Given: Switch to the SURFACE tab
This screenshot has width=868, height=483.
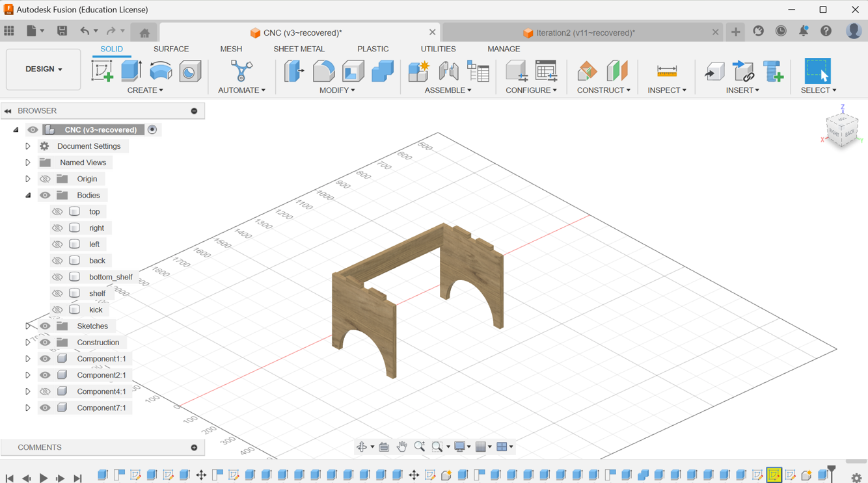Looking at the screenshot, I should (x=171, y=49).
